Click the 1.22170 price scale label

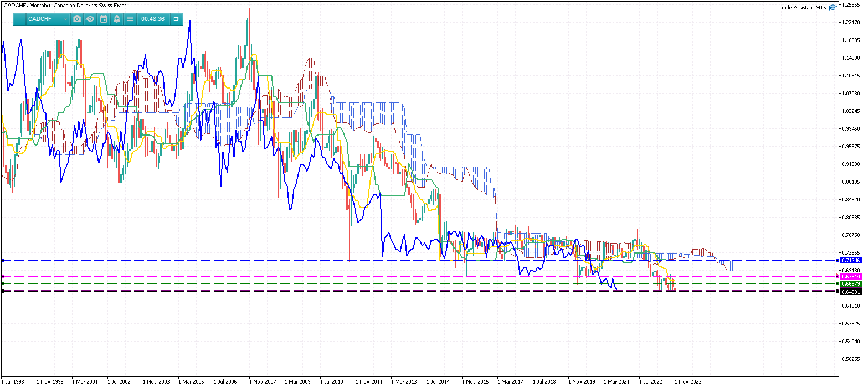coord(851,23)
